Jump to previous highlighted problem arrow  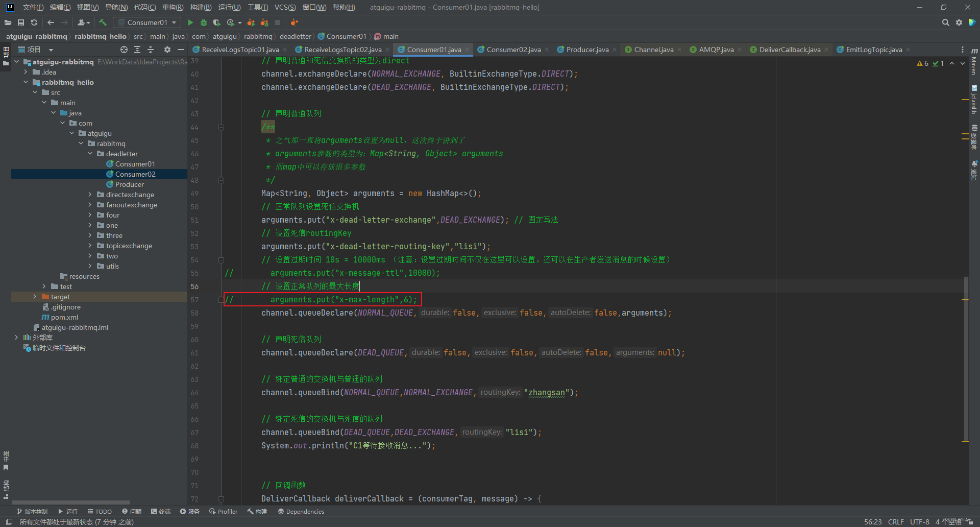[x=952, y=63]
